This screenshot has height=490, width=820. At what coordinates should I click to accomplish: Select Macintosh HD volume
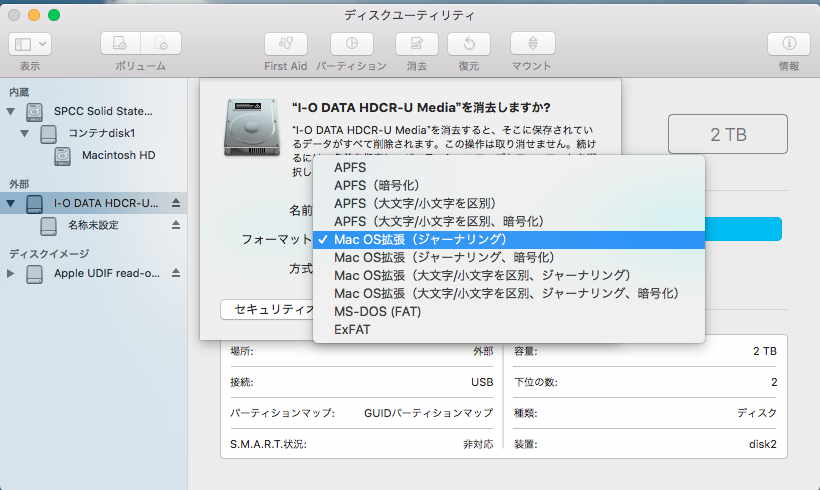coord(118,155)
